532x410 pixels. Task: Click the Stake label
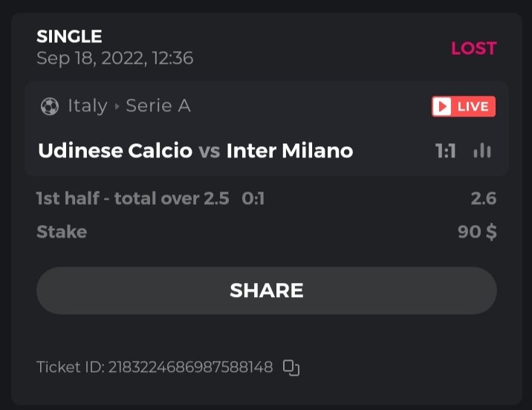(62, 232)
